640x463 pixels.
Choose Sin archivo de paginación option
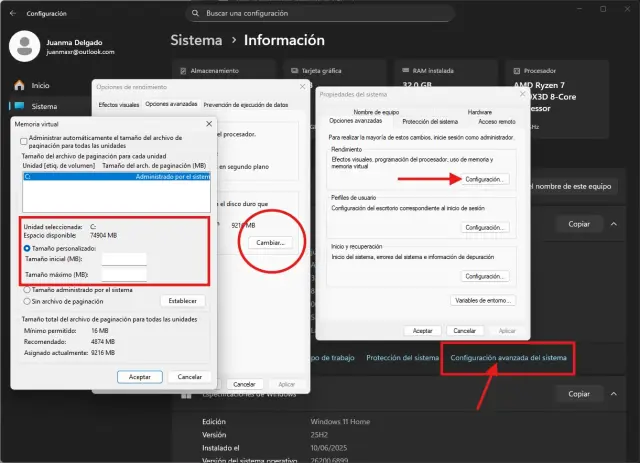[27, 300]
